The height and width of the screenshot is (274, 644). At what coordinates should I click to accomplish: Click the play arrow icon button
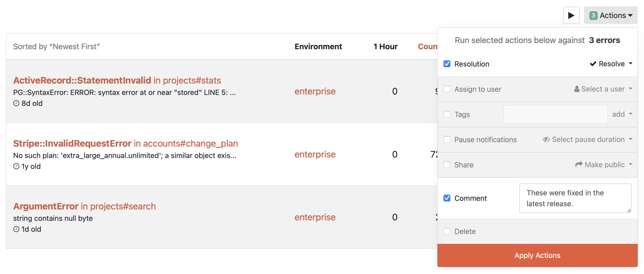coord(571,16)
